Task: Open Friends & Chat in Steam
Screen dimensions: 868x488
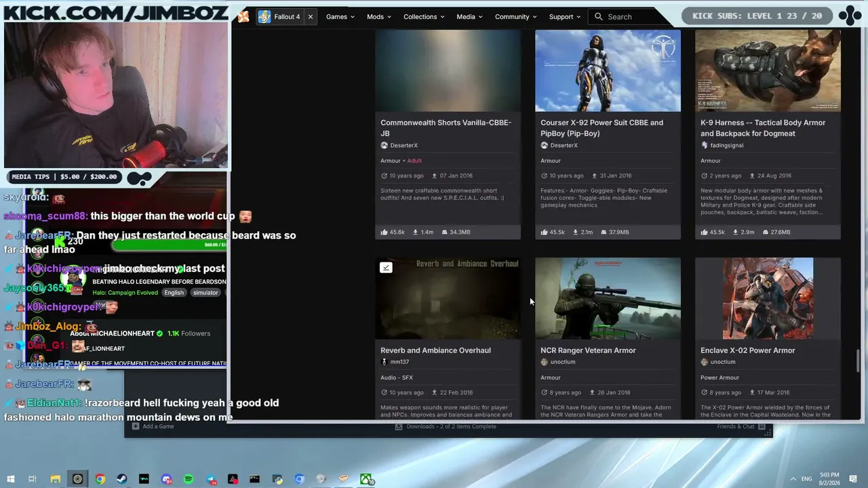Action: click(741, 426)
